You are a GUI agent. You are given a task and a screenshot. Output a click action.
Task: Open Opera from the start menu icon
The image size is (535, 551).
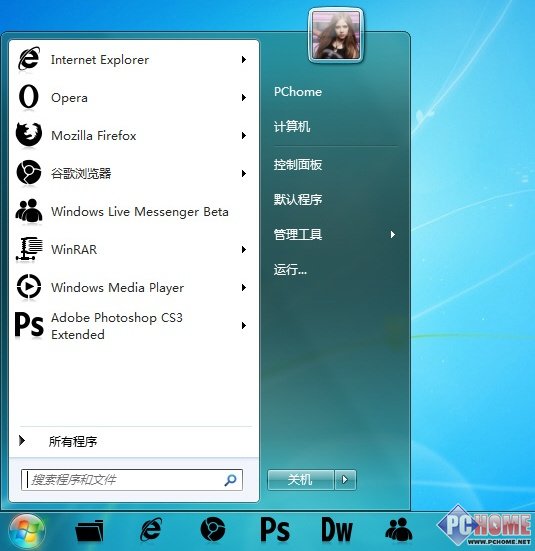pyautogui.click(x=29, y=97)
